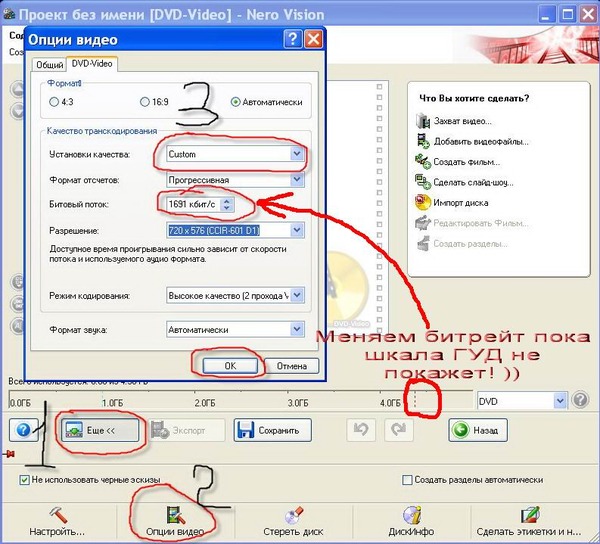This screenshot has height=544, width=600.
Task: Click the Add video files icon (Добавить видеофайлы)
Action: point(423,141)
